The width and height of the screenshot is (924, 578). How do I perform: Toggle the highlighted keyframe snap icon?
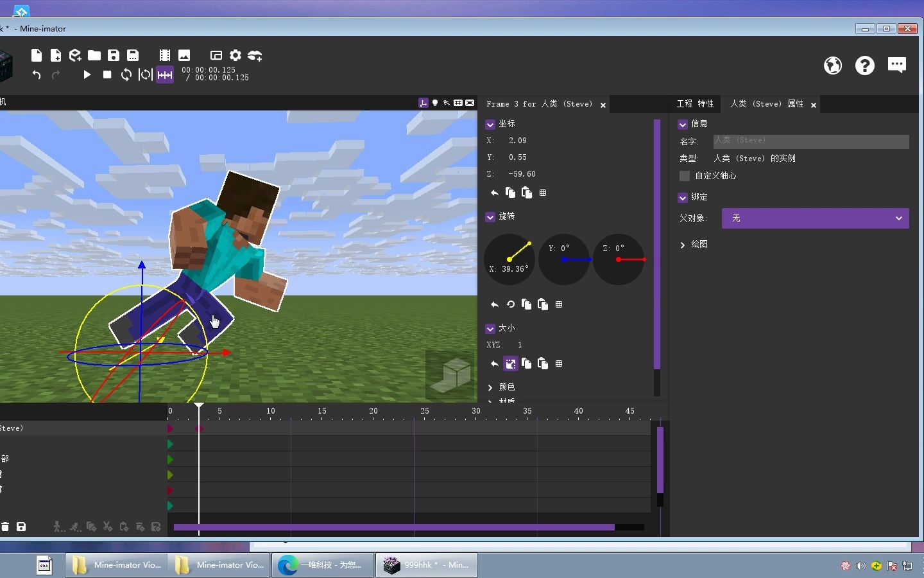tap(165, 74)
